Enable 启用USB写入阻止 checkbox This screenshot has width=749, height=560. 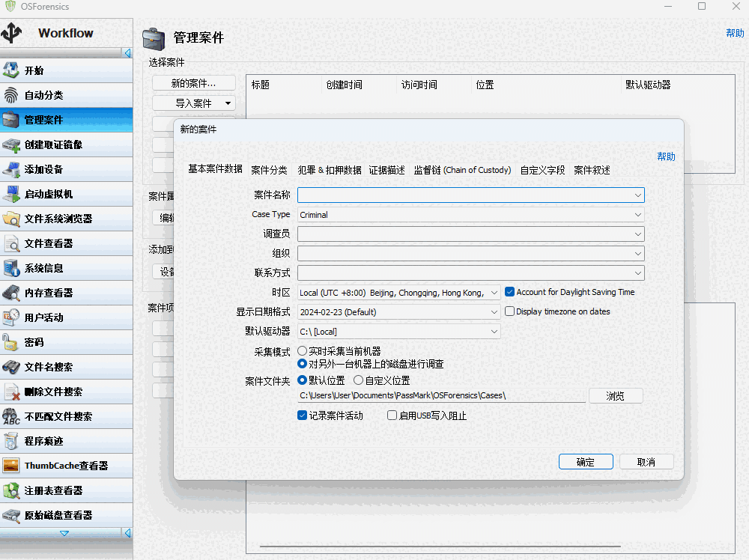click(392, 416)
